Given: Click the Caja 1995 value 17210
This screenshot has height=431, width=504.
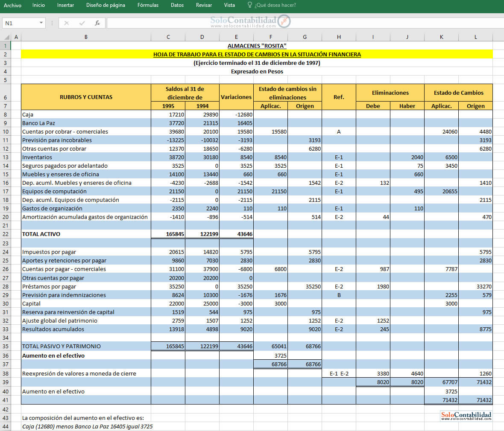Looking at the screenshot, I should tap(168, 114).
